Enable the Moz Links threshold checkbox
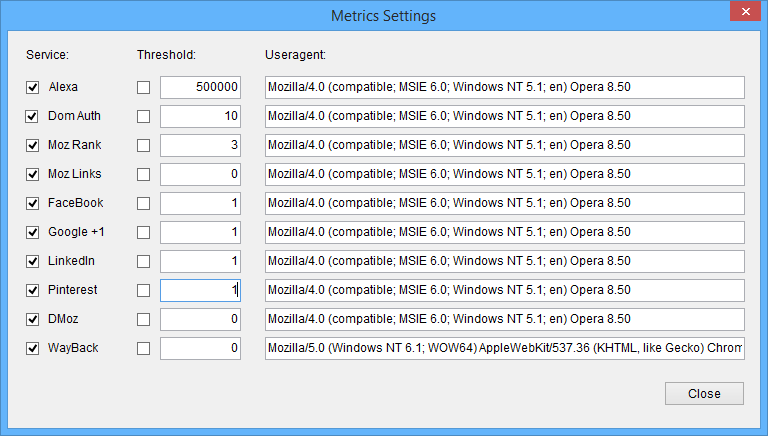The width and height of the screenshot is (768, 436). point(144,175)
